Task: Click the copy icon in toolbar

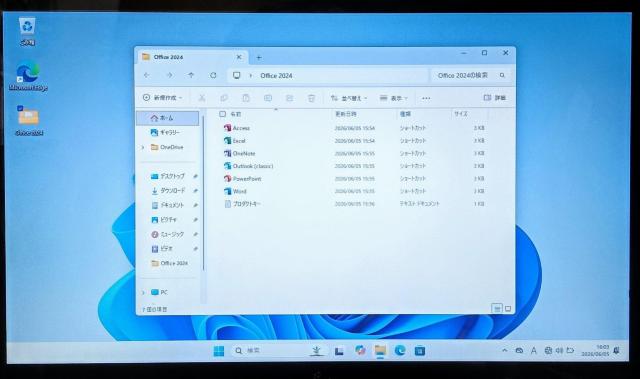Action: [224, 98]
